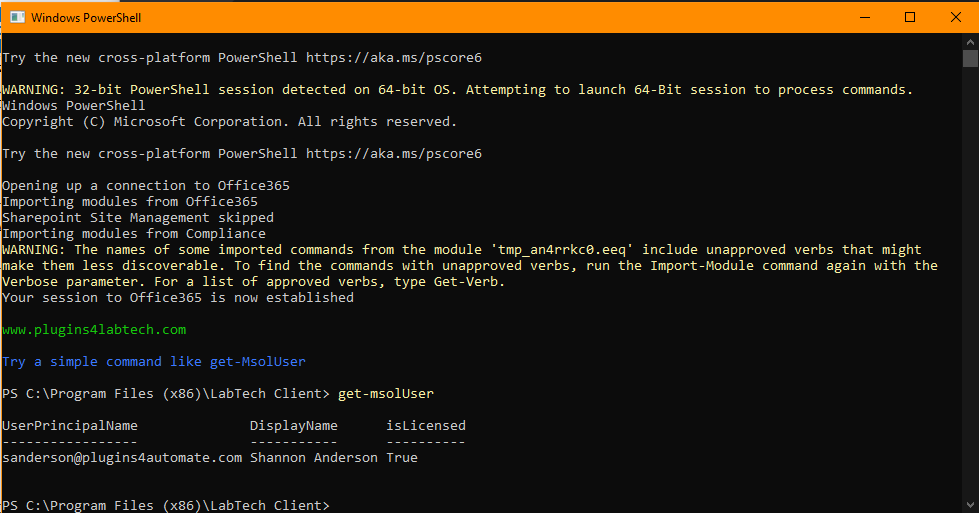
Task: Click the UserPrincipalName column header
Action: point(70,426)
